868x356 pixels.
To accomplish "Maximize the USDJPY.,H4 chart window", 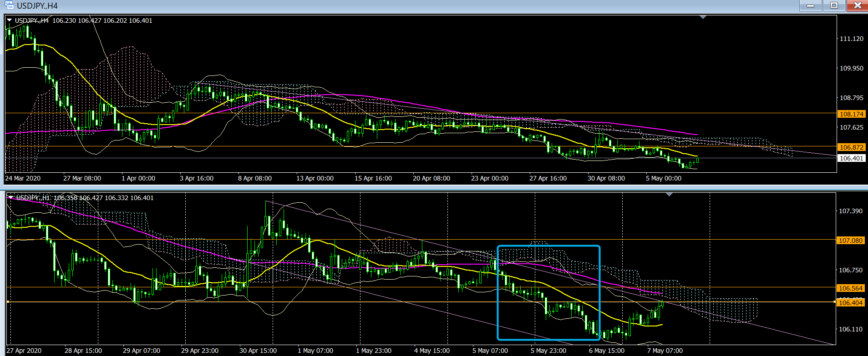I will point(834,5).
